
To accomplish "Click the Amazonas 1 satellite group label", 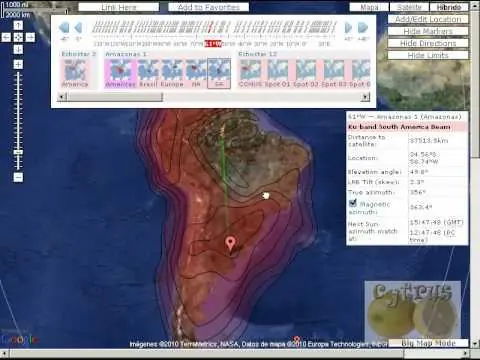I will click(x=126, y=54).
